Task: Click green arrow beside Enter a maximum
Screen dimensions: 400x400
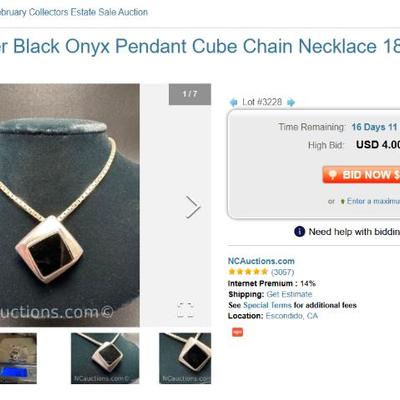Action: coord(342,201)
